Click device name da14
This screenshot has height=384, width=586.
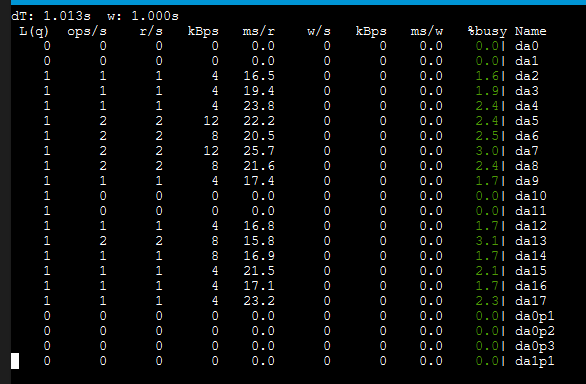531,256
